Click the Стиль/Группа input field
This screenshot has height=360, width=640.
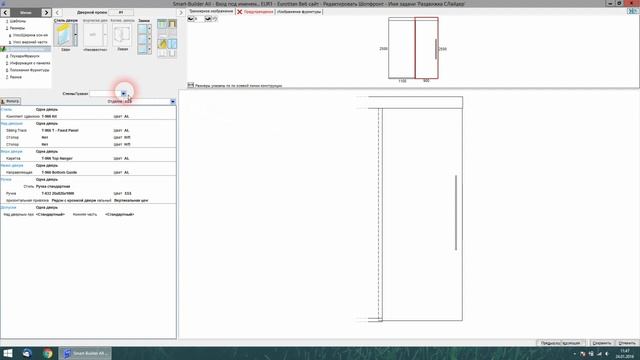tap(105, 94)
